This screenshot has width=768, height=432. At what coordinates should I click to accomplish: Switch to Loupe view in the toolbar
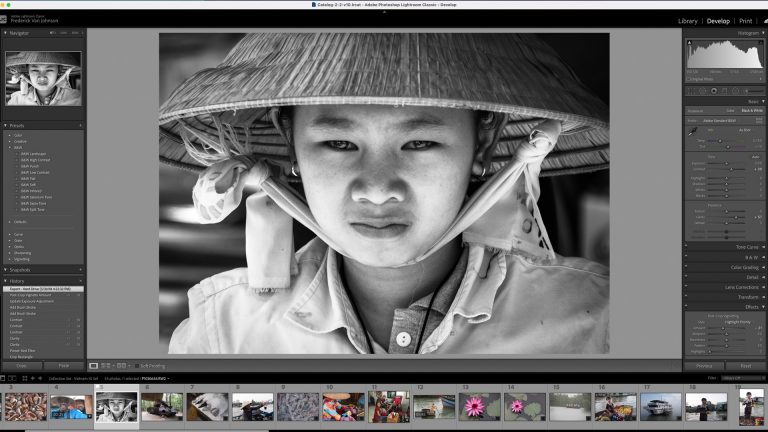[93, 366]
